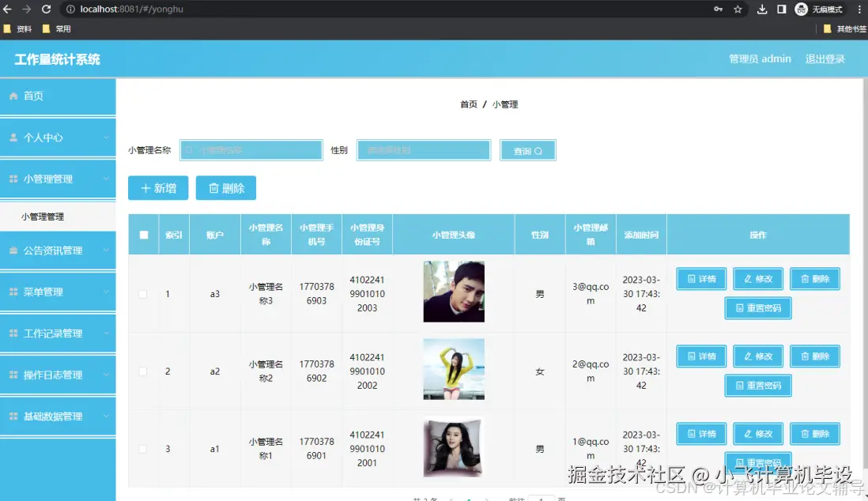The width and height of the screenshot is (868, 501).
Task: Select the 小管理管理 submenu item
Action: pos(58,217)
